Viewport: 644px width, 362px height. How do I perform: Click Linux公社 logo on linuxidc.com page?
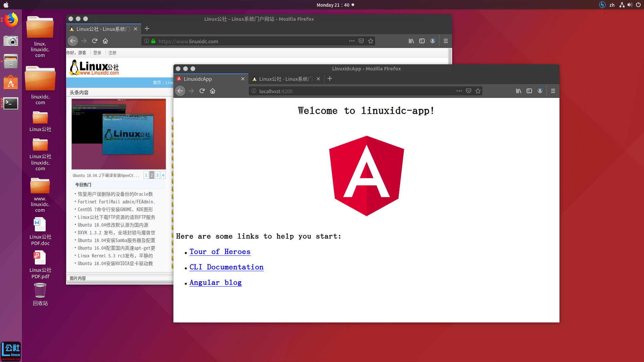coord(94,68)
